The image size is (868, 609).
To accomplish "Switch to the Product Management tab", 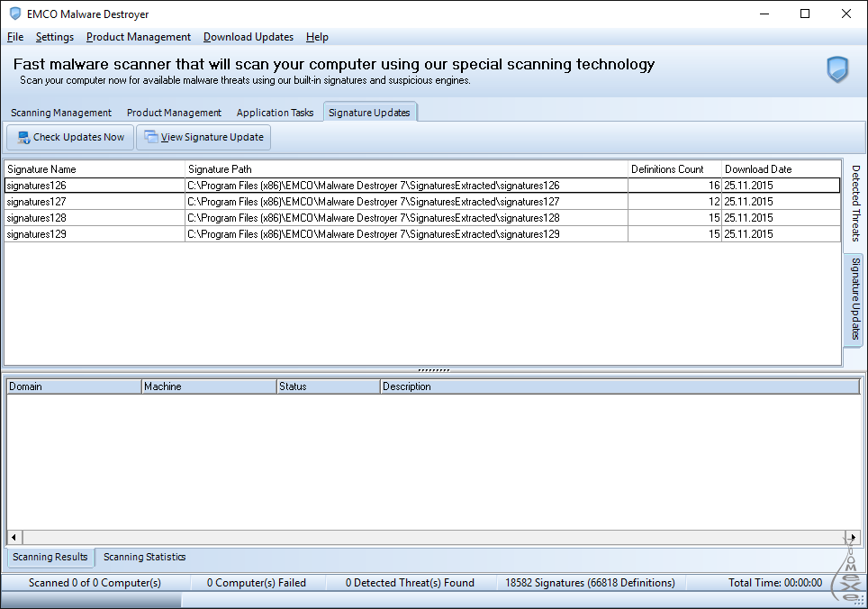I will 174,113.
